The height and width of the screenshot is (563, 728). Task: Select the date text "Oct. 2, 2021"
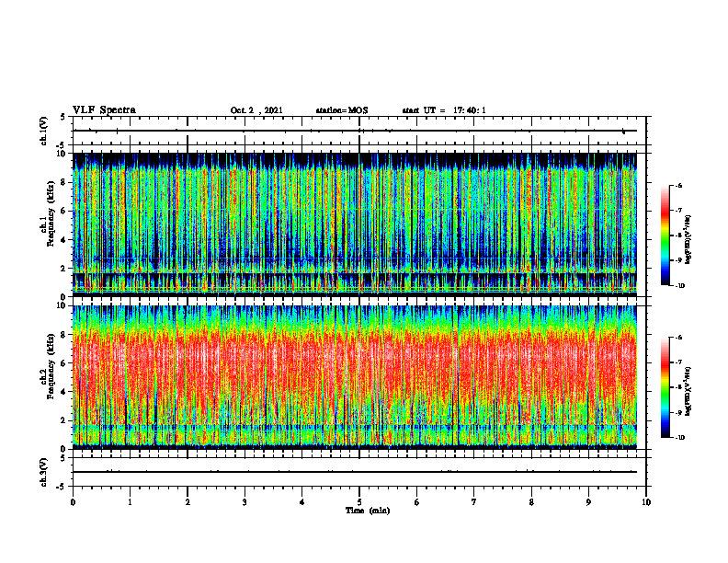point(256,110)
